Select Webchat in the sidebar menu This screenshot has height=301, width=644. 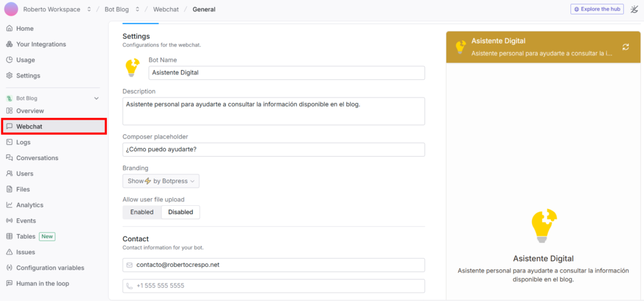[x=54, y=126]
